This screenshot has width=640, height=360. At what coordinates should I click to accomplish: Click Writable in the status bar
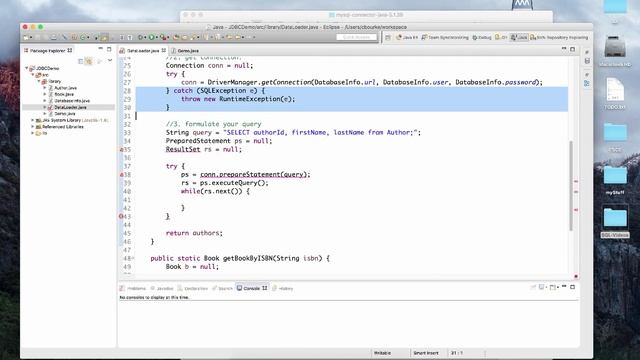click(x=382, y=353)
